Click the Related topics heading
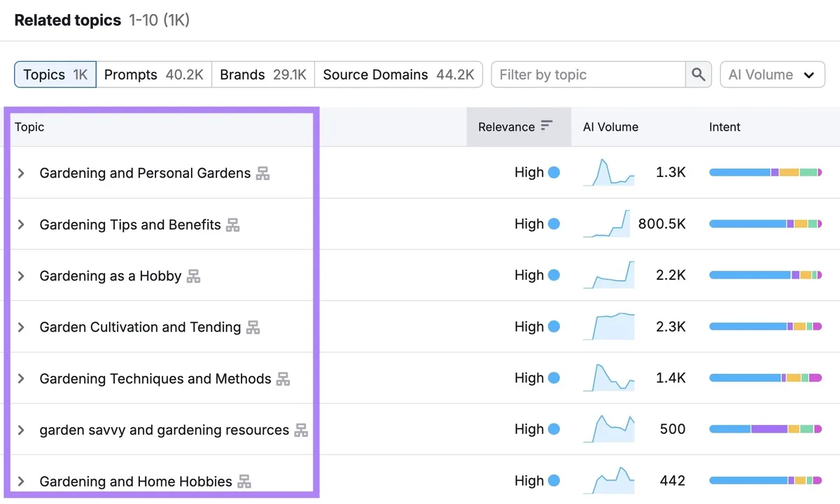840x504 pixels. coord(68,20)
